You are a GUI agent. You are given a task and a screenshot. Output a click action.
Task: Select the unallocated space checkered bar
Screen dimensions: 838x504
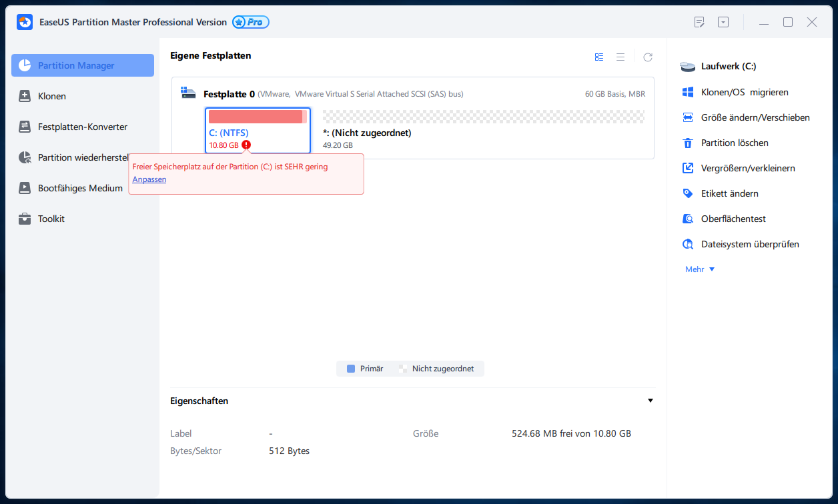[x=484, y=117]
